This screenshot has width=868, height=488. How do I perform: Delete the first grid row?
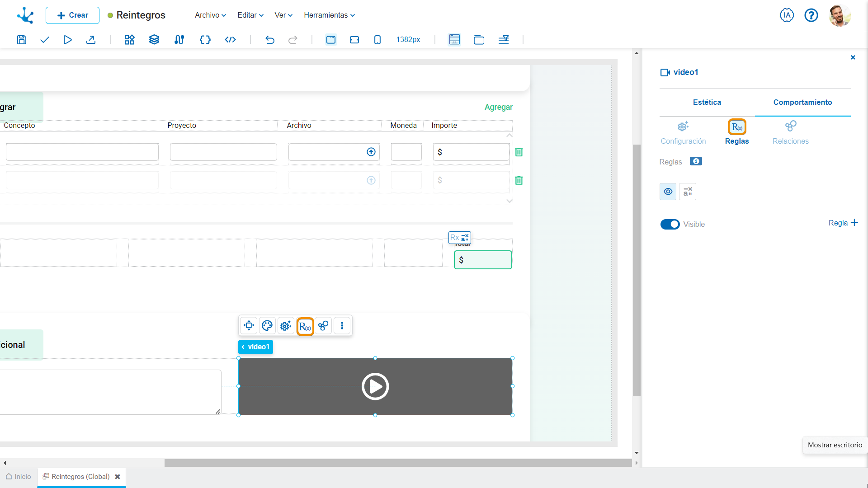coord(519,152)
